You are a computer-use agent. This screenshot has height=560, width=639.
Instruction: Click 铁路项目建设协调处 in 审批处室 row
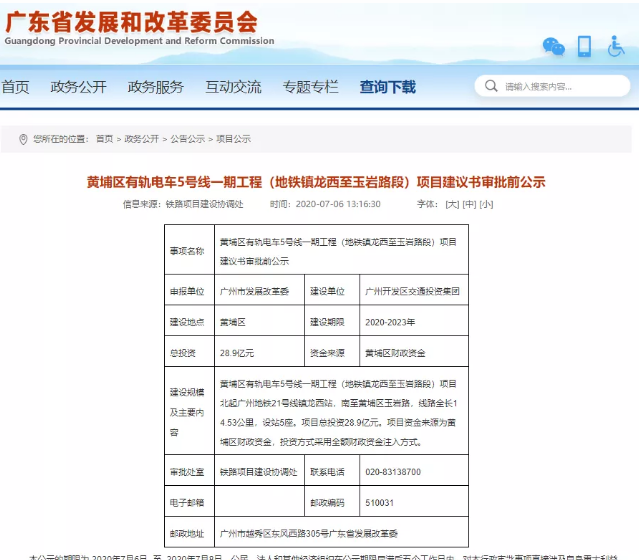point(259,472)
